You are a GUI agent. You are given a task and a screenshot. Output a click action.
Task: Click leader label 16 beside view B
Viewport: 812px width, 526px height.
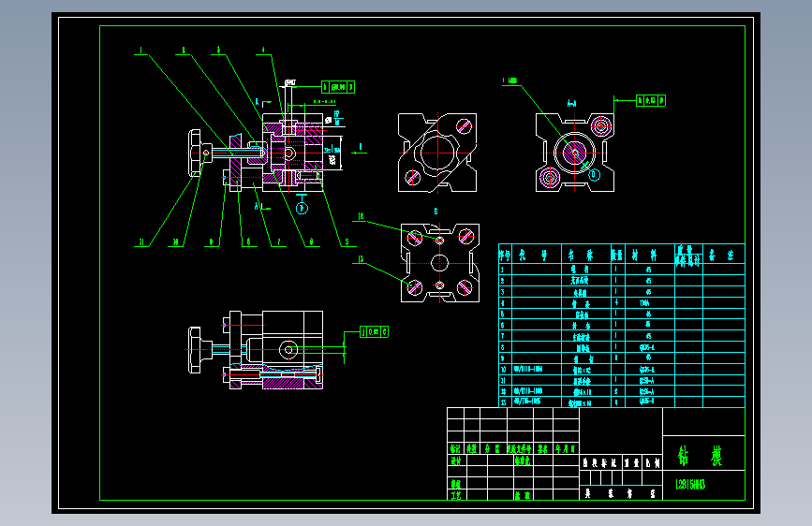coord(361,216)
